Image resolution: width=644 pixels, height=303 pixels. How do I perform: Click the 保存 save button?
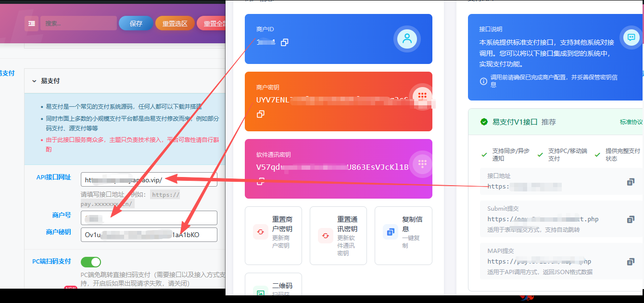(x=136, y=23)
